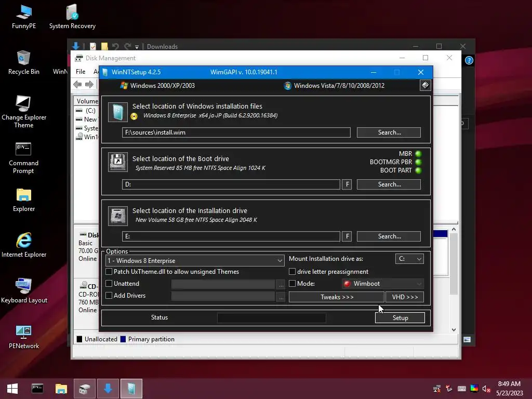Open Explorer desktop shortcut

[24, 200]
